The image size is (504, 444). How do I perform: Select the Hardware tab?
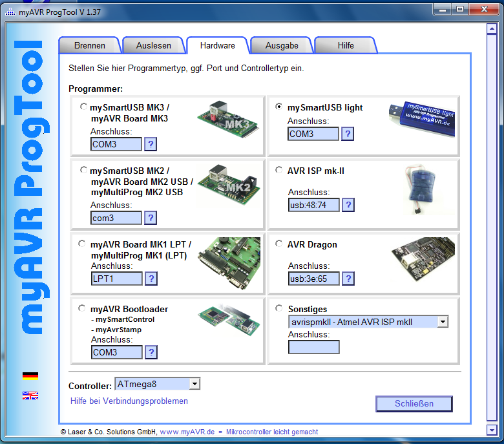tap(218, 46)
